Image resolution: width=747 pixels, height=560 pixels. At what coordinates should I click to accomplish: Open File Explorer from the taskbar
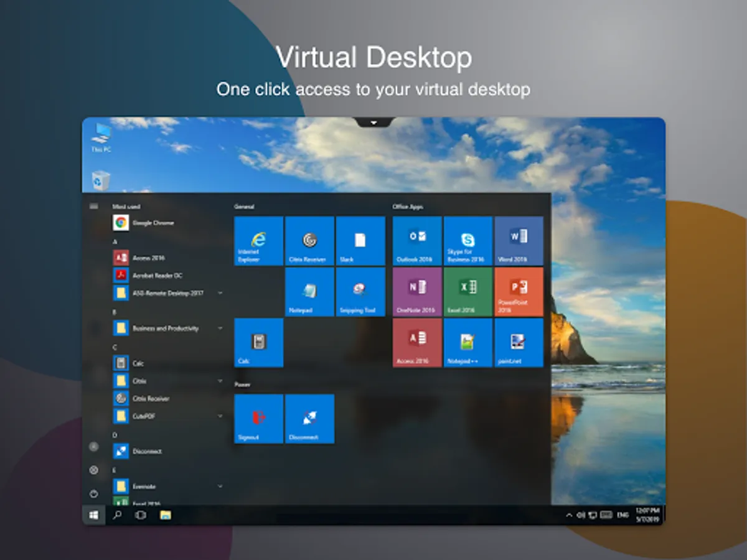[165, 515]
